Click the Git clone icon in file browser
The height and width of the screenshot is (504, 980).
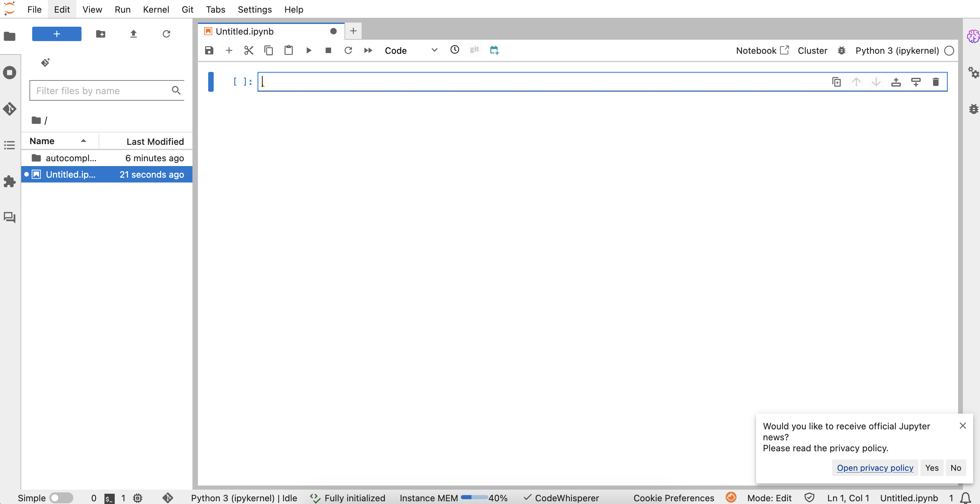pyautogui.click(x=46, y=62)
